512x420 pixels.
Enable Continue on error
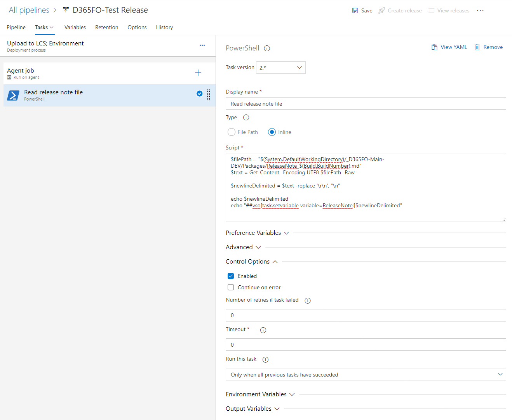pyautogui.click(x=230, y=287)
